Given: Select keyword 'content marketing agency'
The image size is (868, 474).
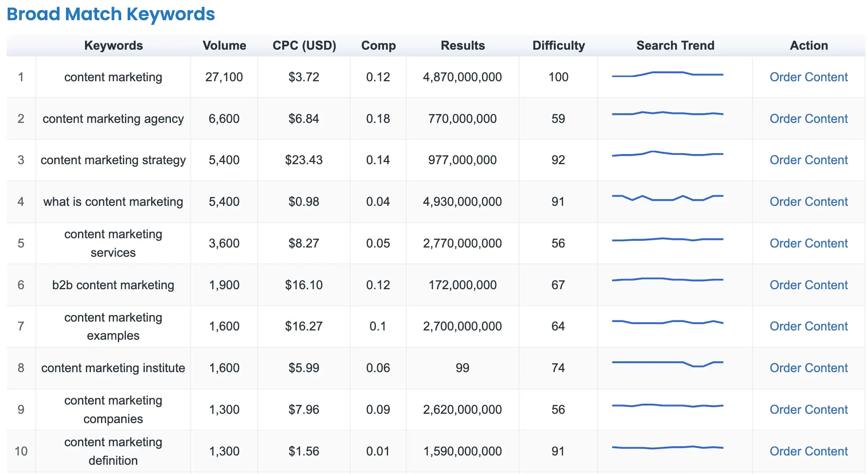Looking at the screenshot, I should [113, 119].
